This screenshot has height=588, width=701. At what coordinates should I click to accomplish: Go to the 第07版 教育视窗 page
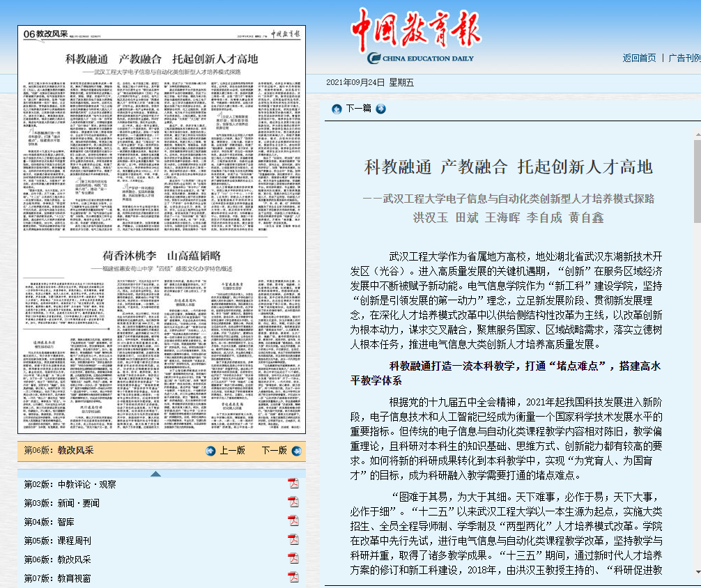click(60, 578)
